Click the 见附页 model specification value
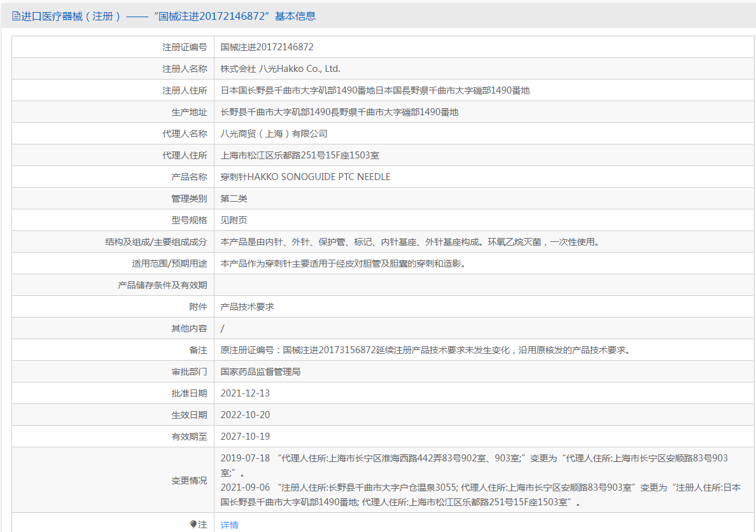 point(234,220)
